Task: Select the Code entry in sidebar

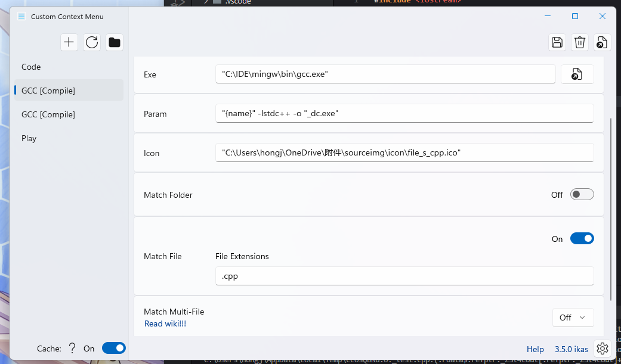Action: click(x=31, y=67)
